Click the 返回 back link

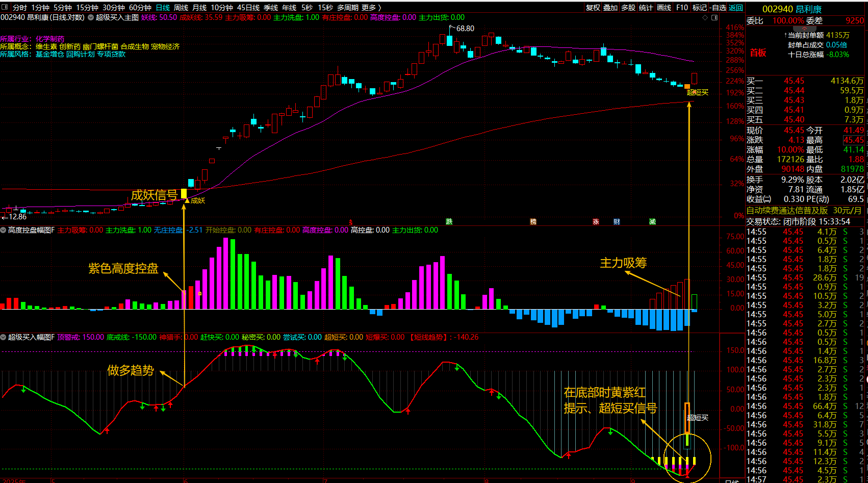coord(736,8)
